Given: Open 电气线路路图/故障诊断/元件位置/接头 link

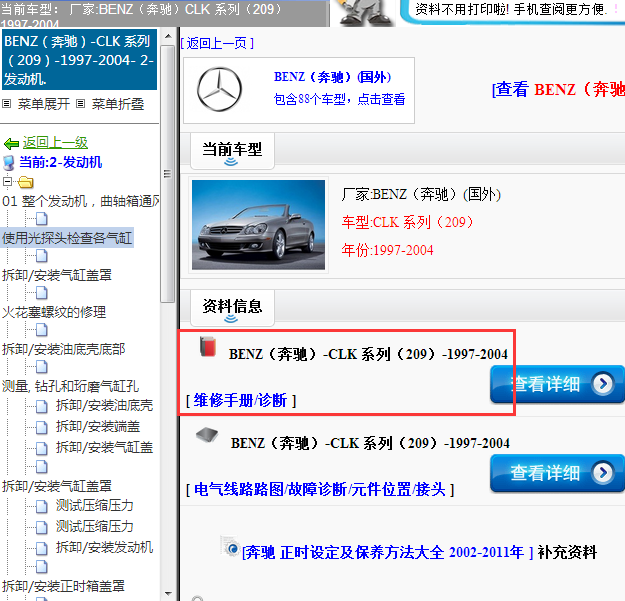Looking at the screenshot, I should (x=320, y=489).
